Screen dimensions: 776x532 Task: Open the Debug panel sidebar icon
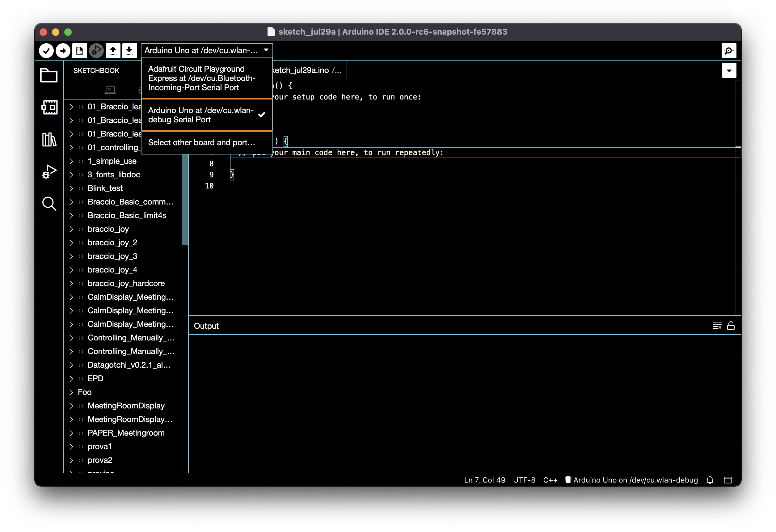[x=49, y=171]
